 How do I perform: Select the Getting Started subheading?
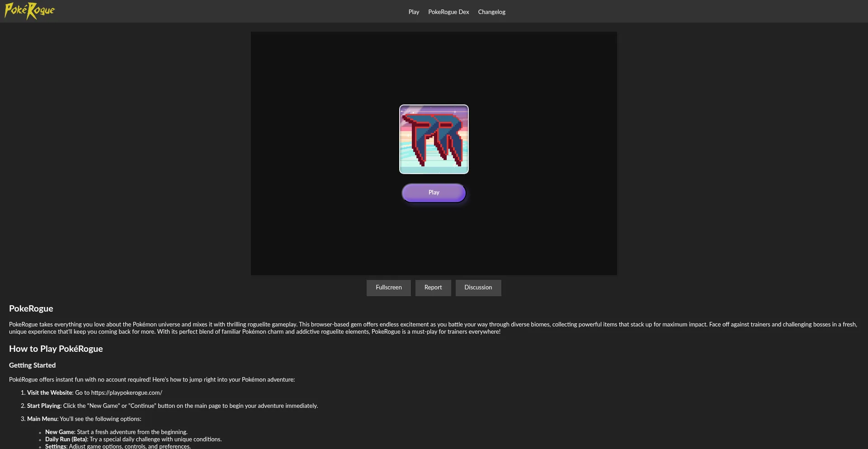tap(33, 365)
